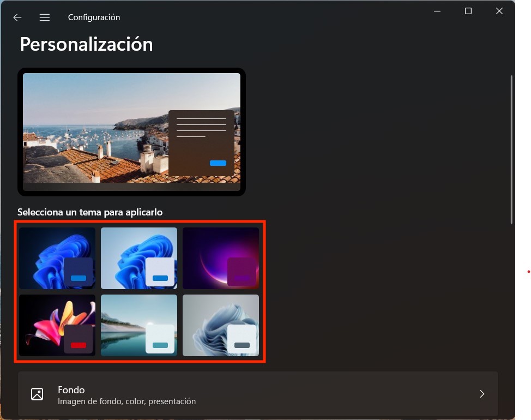The height and width of the screenshot is (420, 531).
Task: Click the purple accent swatch on glow theme
Action: click(242, 278)
